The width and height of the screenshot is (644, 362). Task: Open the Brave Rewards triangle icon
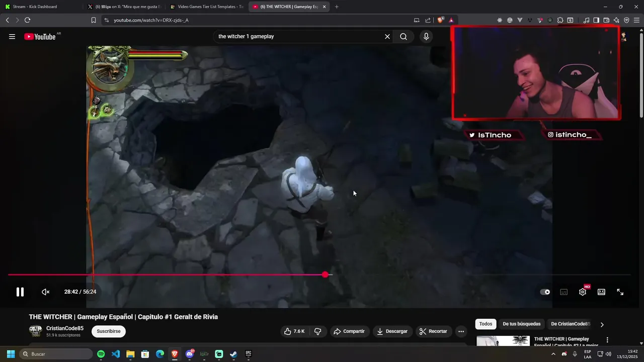tap(451, 20)
